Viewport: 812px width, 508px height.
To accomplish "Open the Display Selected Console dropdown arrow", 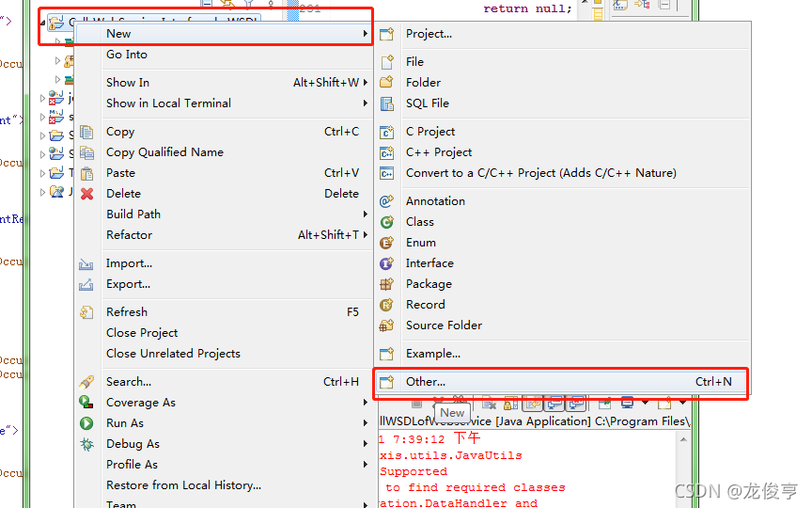I will (x=645, y=403).
